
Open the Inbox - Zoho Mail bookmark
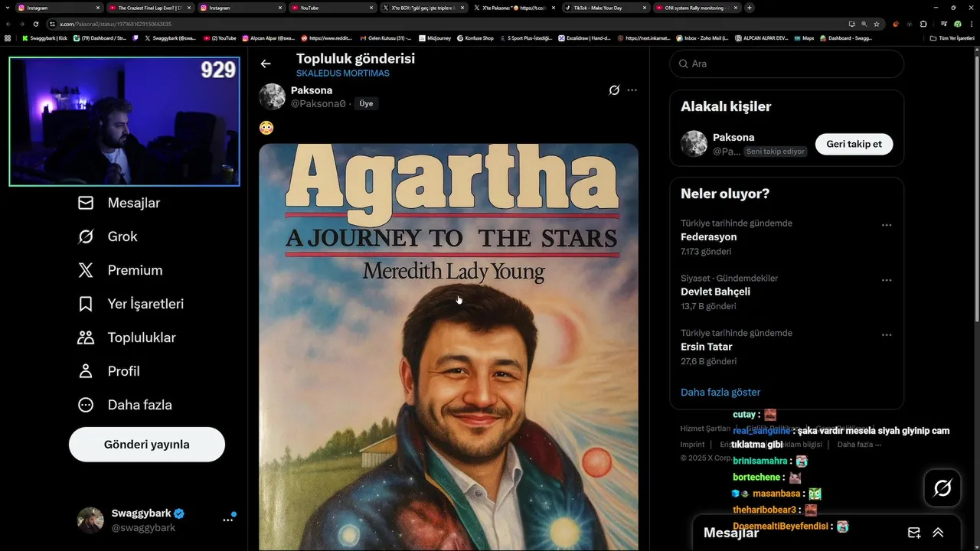(701, 37)
